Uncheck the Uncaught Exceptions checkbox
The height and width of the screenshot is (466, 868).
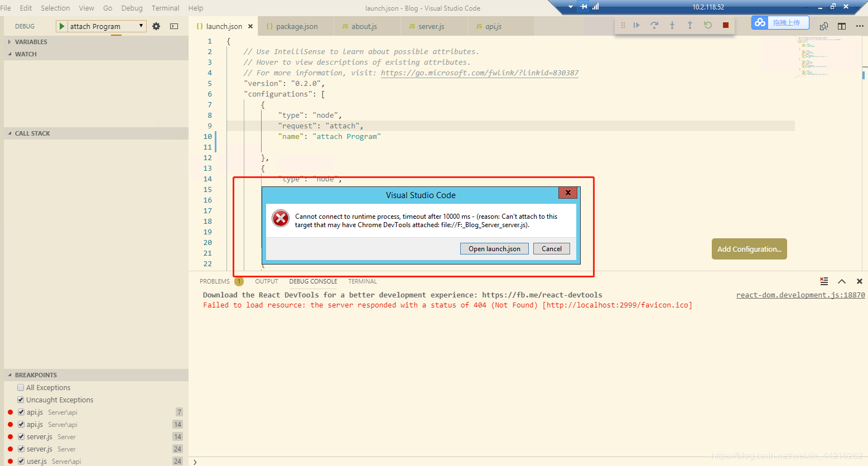tap(21, 400)
